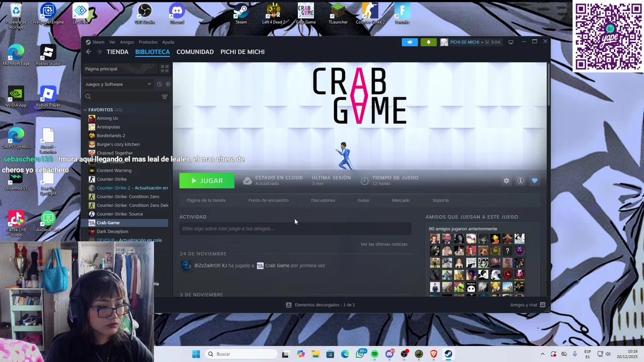Go forward with Steam forward arrow
644x362 pixels.
click(99, 52)
